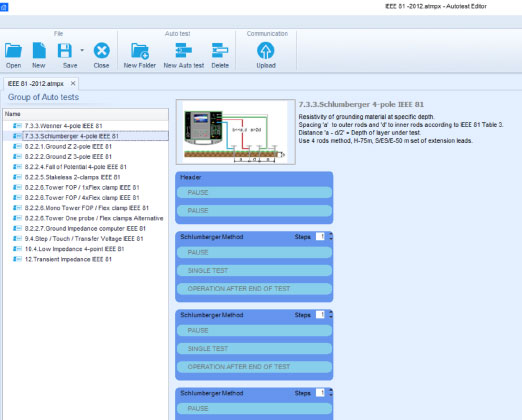Screen dimensions: 522x420
Task: Edit Steps field of first Schlumberger Method block
Action: 320,237
